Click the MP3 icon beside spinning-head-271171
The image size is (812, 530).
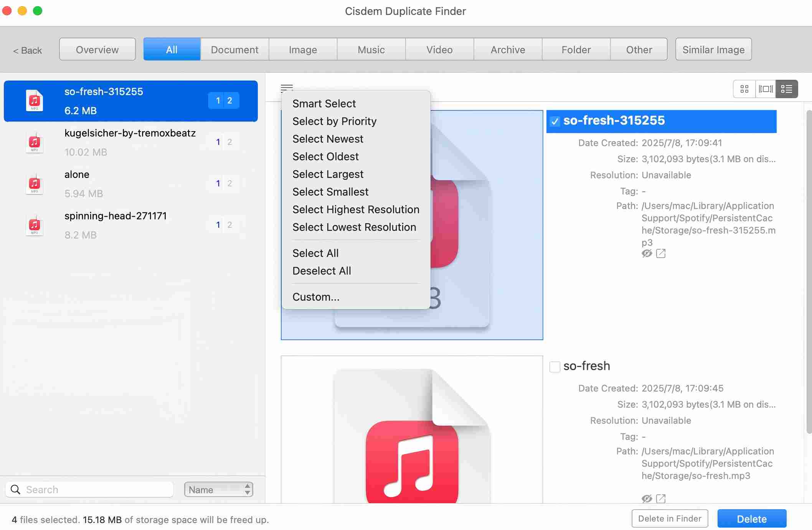(34, 225)
